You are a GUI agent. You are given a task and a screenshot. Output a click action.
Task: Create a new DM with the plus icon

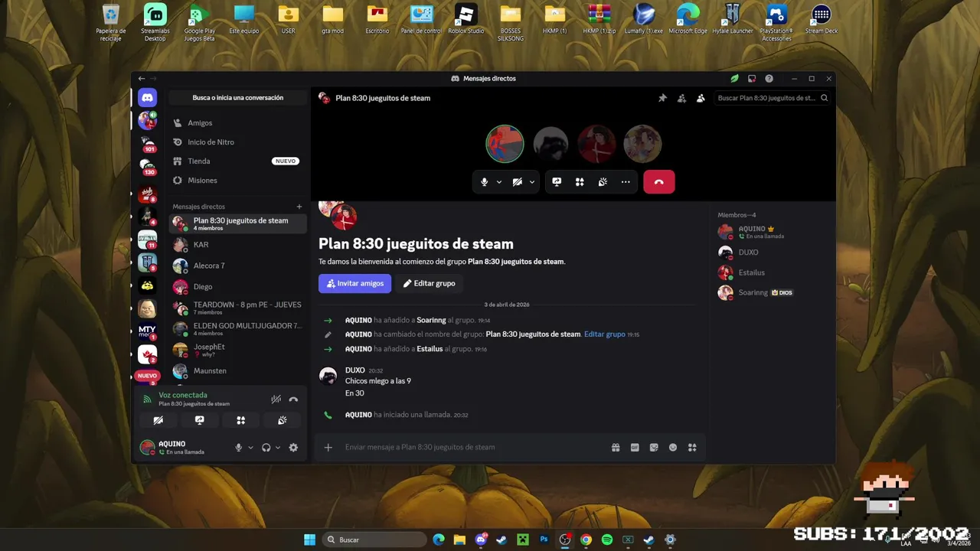click(x=299, y=207)
